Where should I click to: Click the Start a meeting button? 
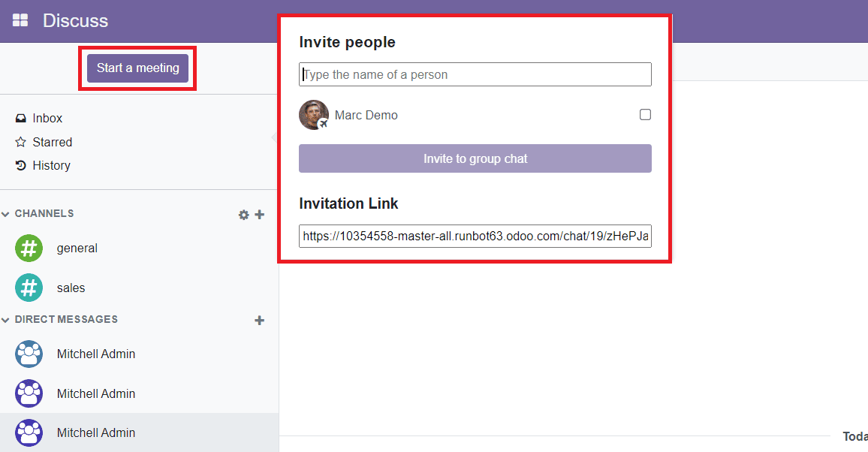(137, 68)
